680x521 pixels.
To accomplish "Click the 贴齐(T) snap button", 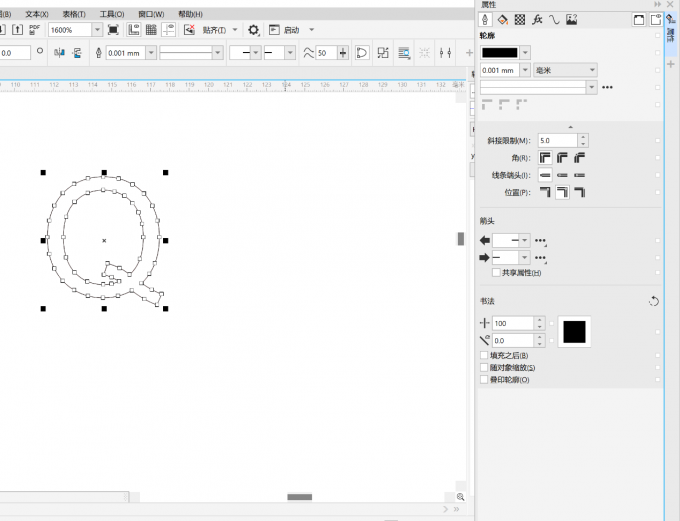I will pyautogui.click(x=216, y=30).
